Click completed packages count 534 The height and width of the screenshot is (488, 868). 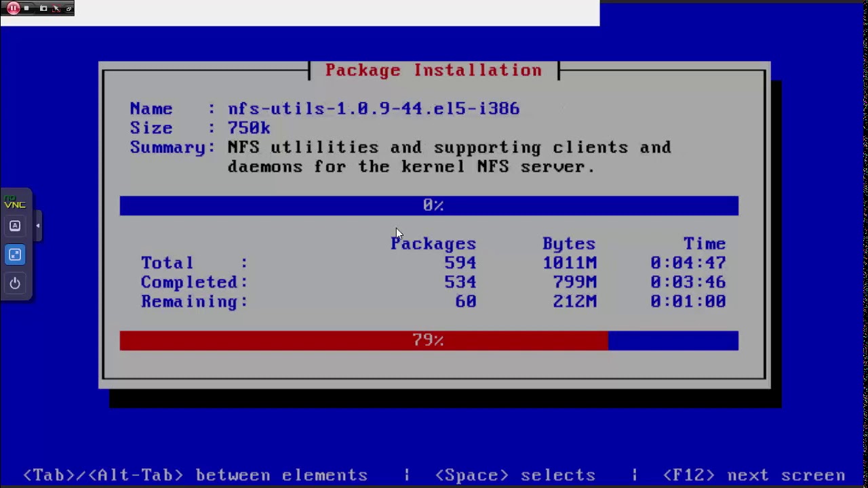[x=460, y=282]
